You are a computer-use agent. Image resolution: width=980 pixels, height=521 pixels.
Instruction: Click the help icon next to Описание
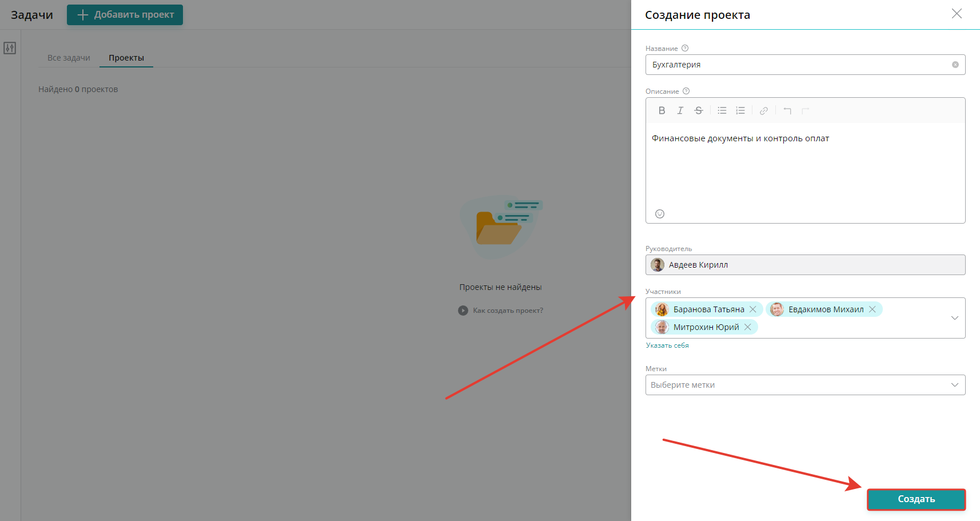[686, 91]
